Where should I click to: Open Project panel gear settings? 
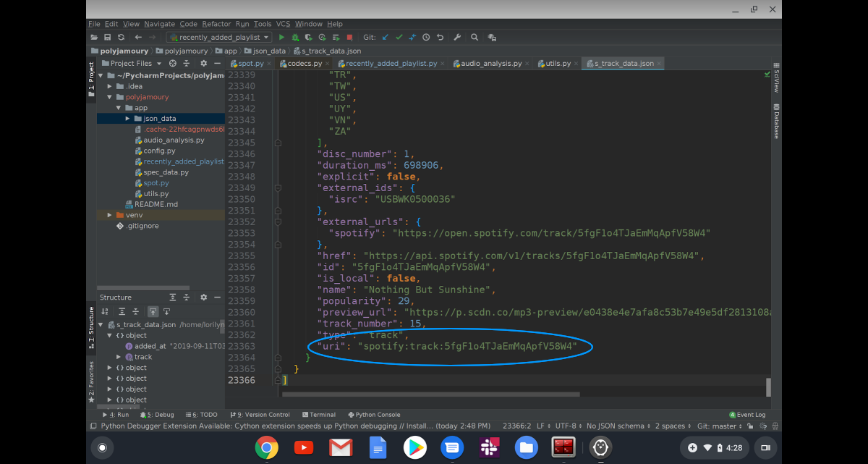pyautogui.click(x=205, y=64)
